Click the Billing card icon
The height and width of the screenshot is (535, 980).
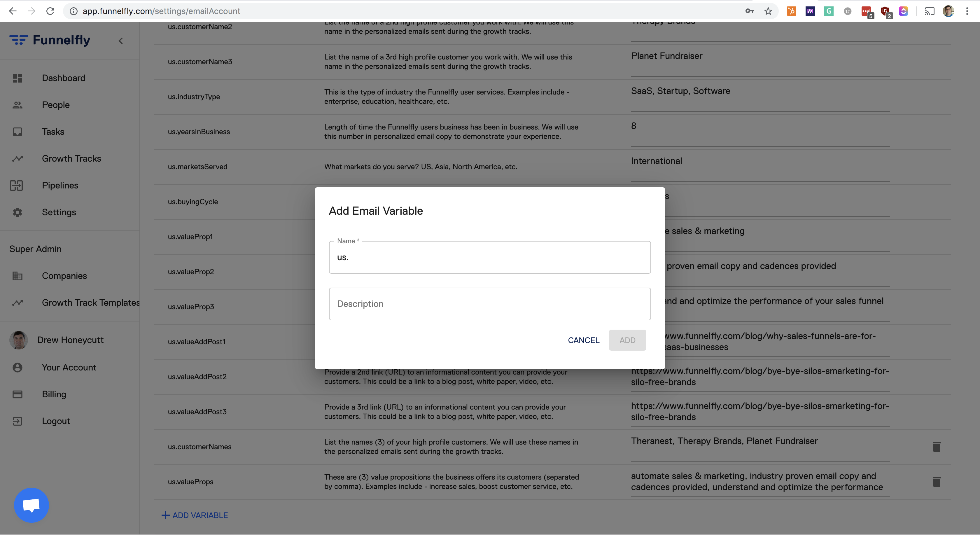[x=17, y=394]
